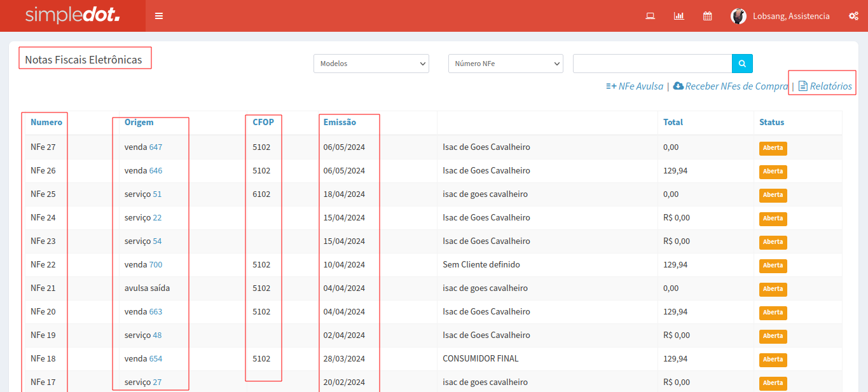Image resolution: width=868 pixels, height=392 pixels.
Task: Click the search text input field
Action: [652, 64]
